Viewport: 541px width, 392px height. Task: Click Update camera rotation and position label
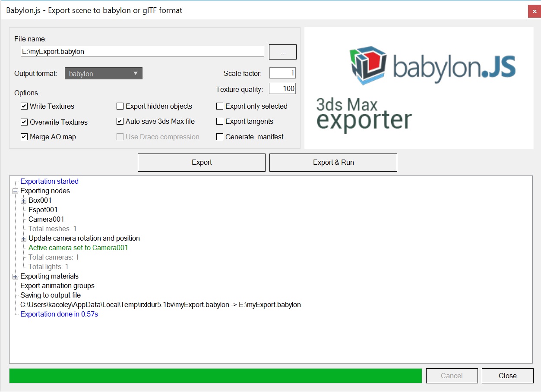[84, 238]
